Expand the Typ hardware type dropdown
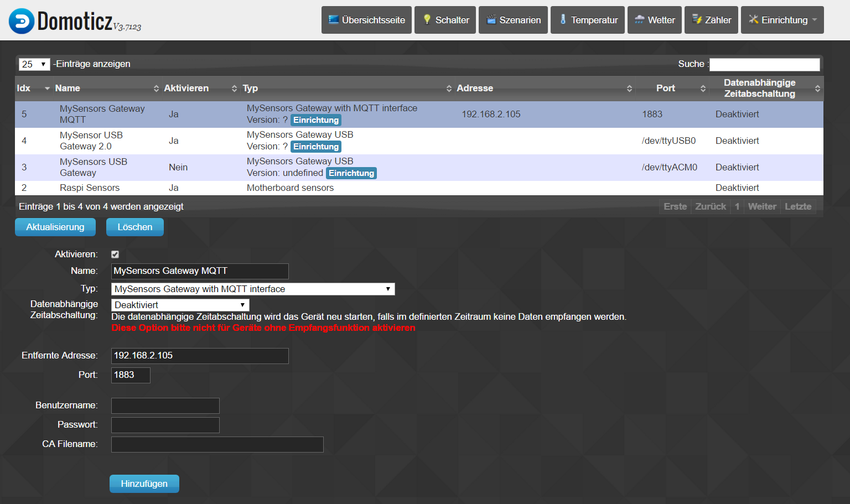This screenshot has height=504, width=850. click(x=253, y=289)
